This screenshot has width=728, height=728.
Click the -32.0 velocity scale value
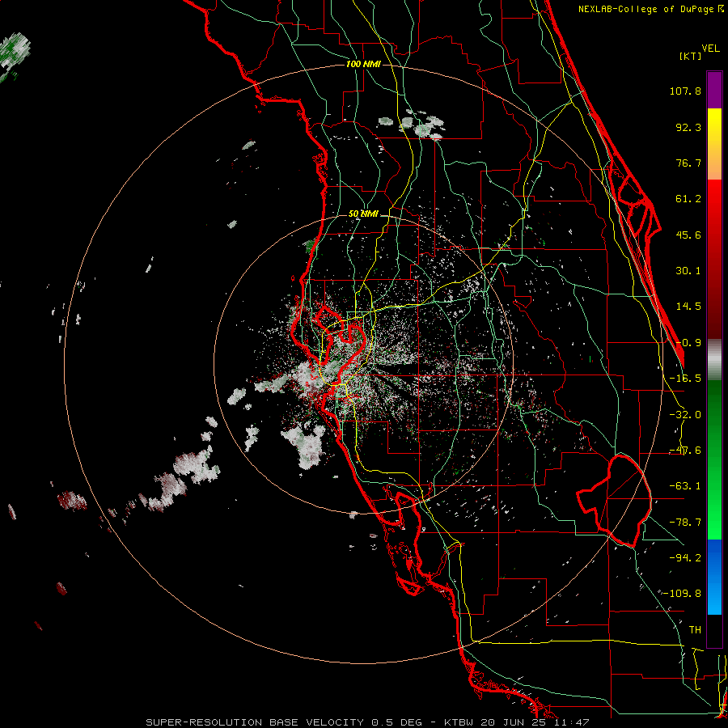tap(685, 415)
